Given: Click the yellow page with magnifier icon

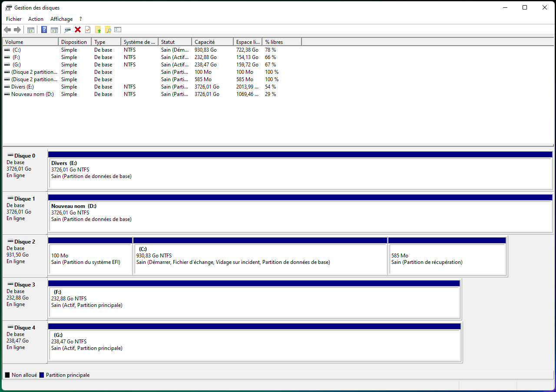Looking at the screenshot, I should [x=108, y=30].
